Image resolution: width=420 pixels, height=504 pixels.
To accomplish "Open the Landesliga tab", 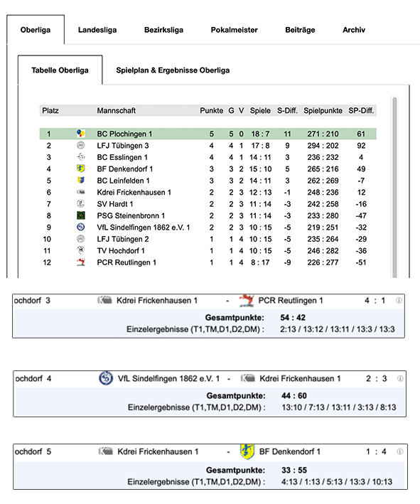I will [x=97, y=30].
